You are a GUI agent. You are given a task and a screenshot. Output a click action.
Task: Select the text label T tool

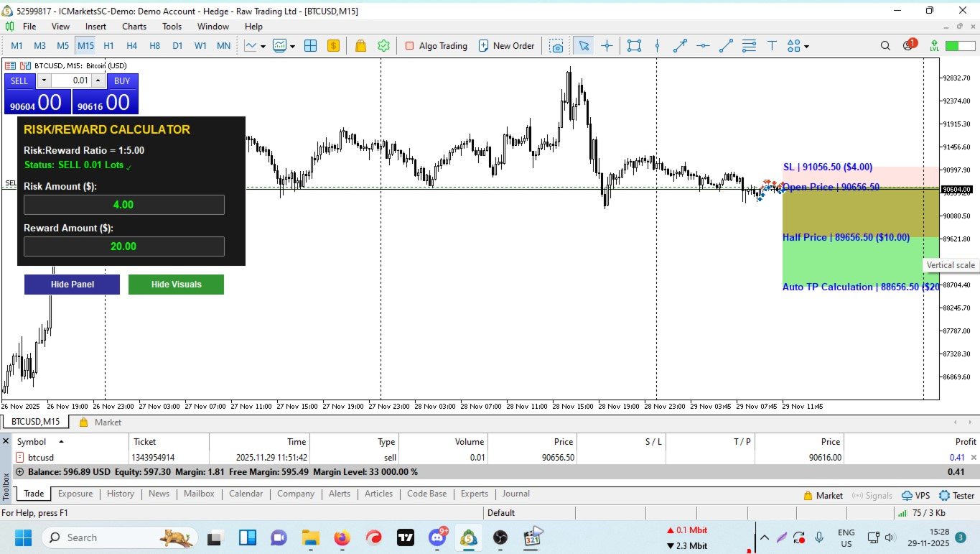click(x=772, y=46)
